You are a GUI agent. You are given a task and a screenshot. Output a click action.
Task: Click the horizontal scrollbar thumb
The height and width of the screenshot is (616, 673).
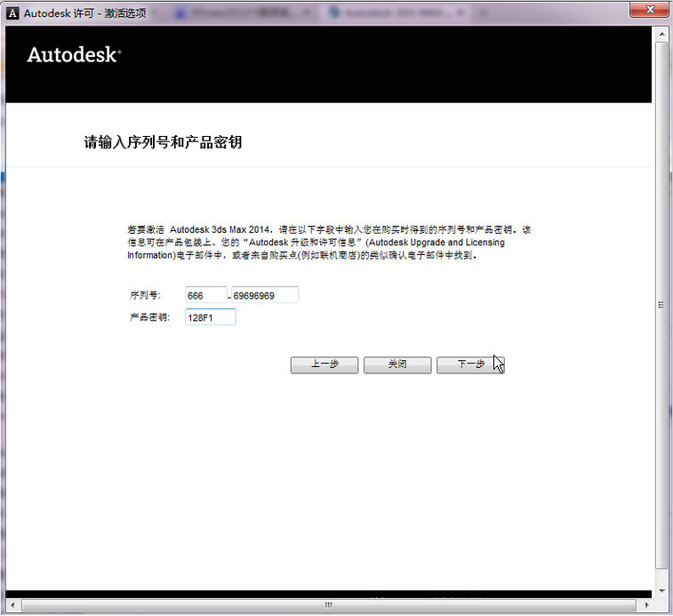(x=329, y=605)
